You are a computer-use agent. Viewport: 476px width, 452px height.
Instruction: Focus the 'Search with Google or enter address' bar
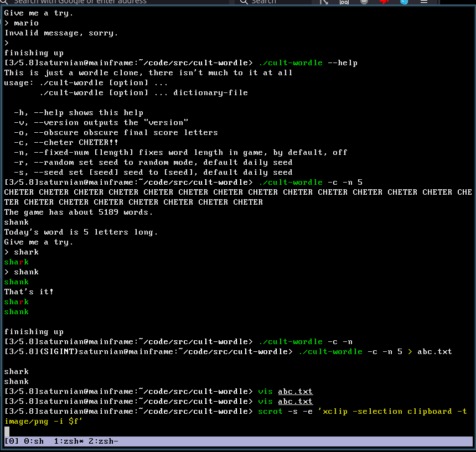(115, 2)
